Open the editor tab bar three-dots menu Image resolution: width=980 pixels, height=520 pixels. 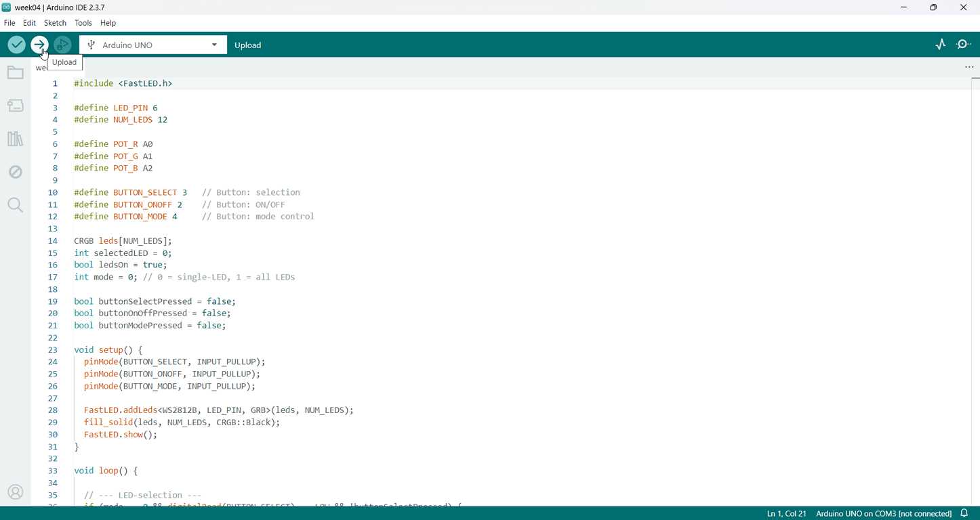pos(969,67)
